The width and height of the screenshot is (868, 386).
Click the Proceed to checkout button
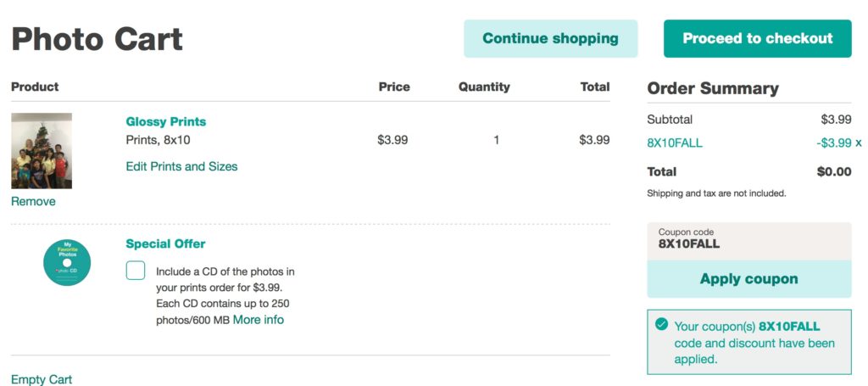[x=757, y=39]
